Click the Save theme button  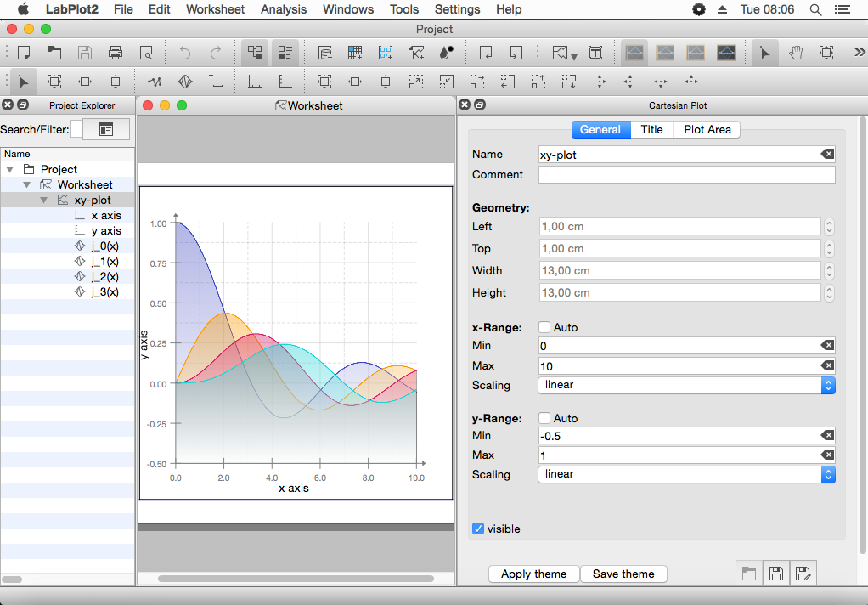[623, 574]
